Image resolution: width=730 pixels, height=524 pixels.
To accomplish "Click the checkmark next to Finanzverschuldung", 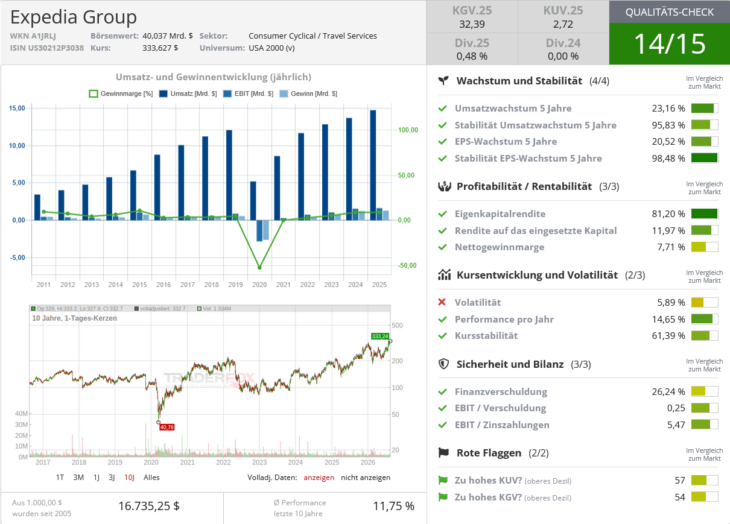I will click(x=442, y=391).
